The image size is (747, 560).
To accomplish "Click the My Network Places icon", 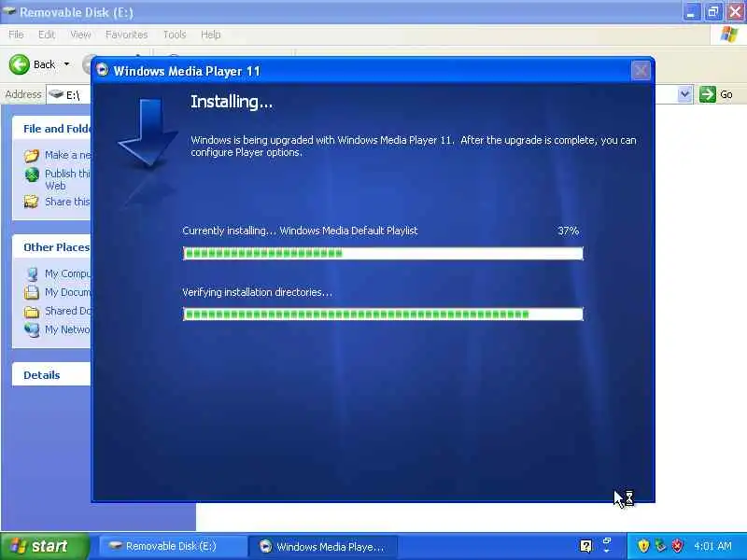I will (x=32, y=329).
